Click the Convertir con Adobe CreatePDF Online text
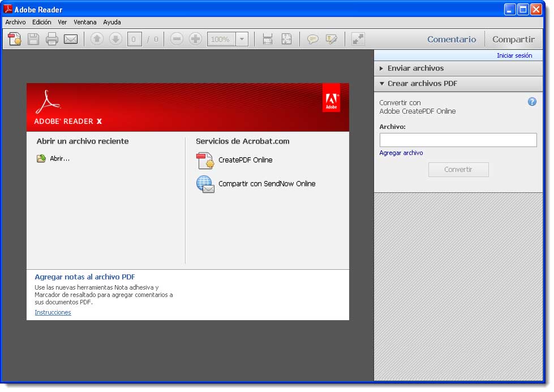Screen dimensions: 554x392 pos(417,107)
